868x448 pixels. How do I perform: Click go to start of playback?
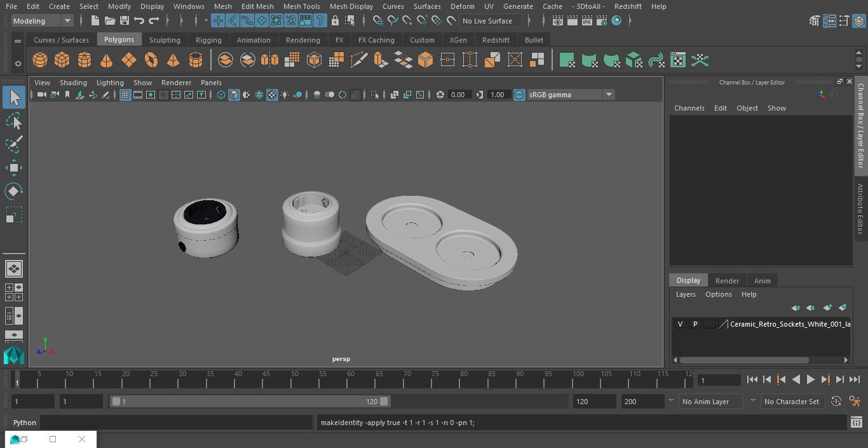(x=752, y=379)
